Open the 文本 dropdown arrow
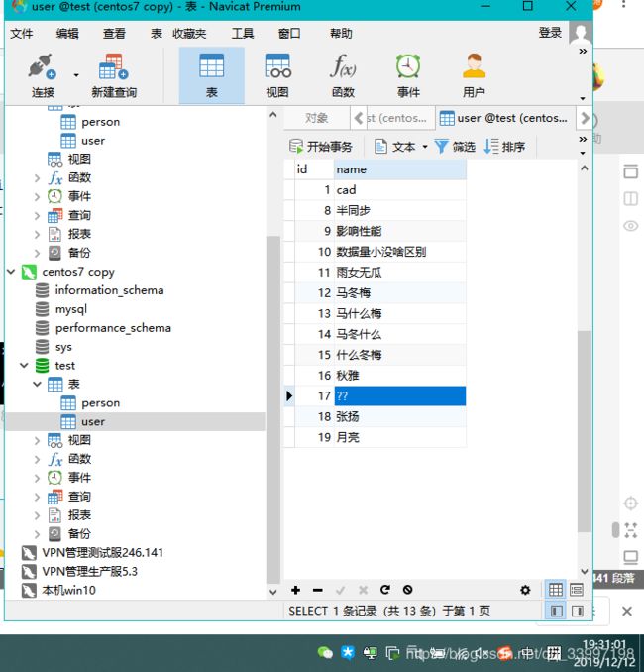 point(425,147)
